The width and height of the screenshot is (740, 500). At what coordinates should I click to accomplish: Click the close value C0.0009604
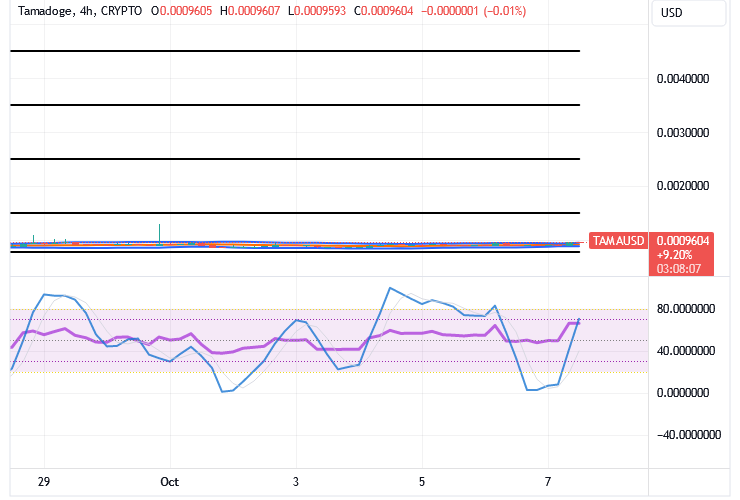(383, 11)
